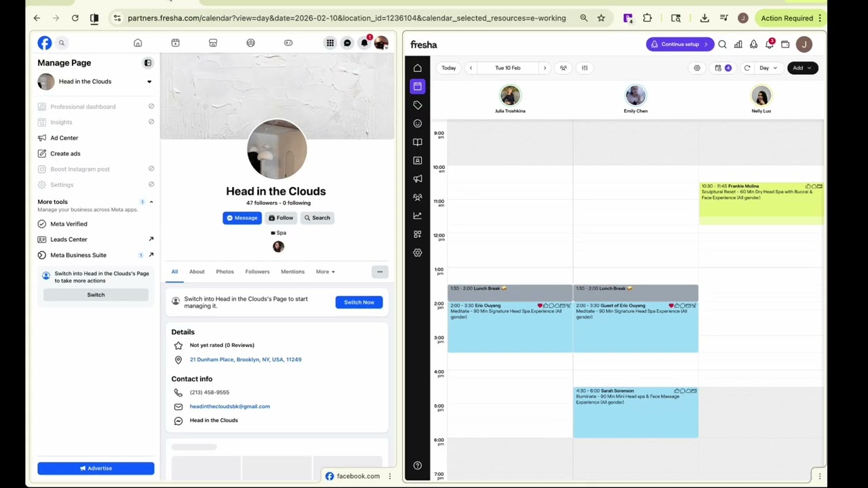This screenshot has height=488, width=868.
Task: Open the Facebook menu grid icon
Action: pos(330,43)
